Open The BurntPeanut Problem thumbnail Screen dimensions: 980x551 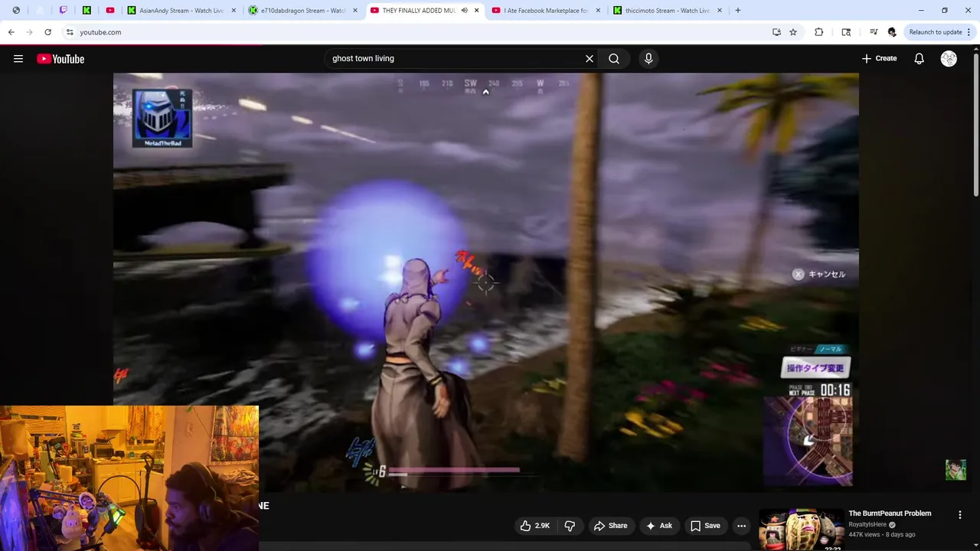click(801, 530)
